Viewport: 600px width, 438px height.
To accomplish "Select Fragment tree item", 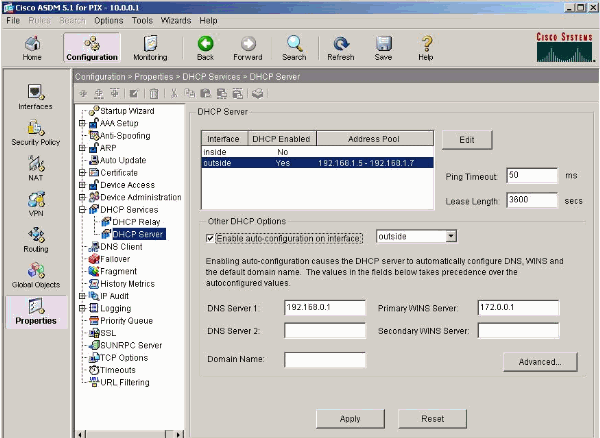I will coord(118,271).
